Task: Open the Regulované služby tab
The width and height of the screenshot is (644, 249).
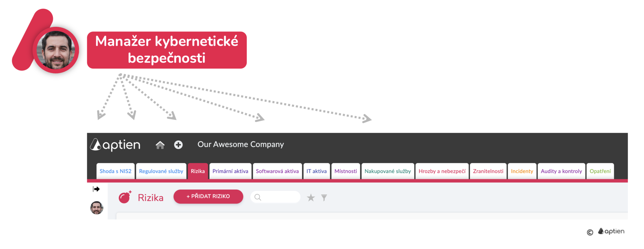Action: (161, 171)
